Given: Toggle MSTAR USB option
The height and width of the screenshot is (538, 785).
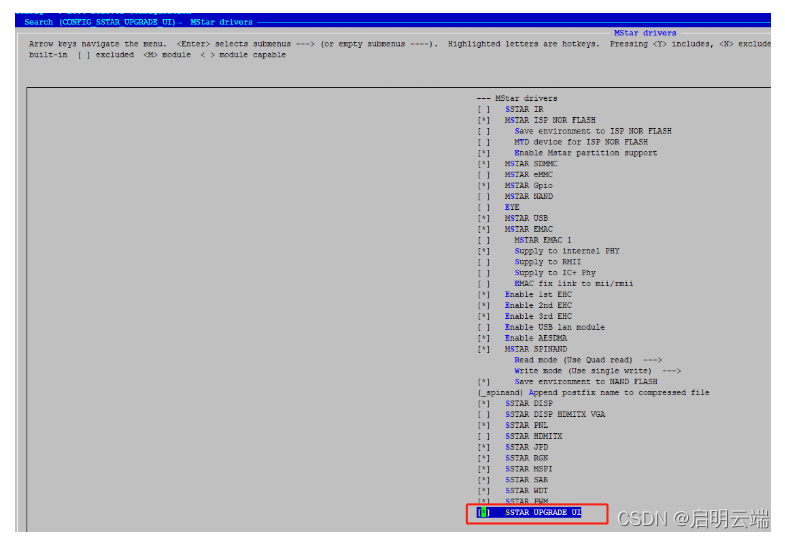Looking at the screenshot, I should click(x=484, y=218).
